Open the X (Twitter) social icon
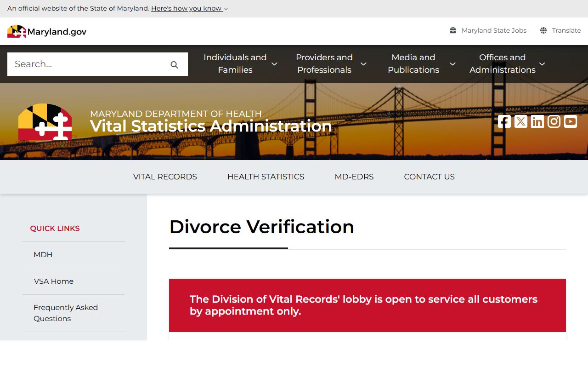588x368 pixels. (521, 121)
